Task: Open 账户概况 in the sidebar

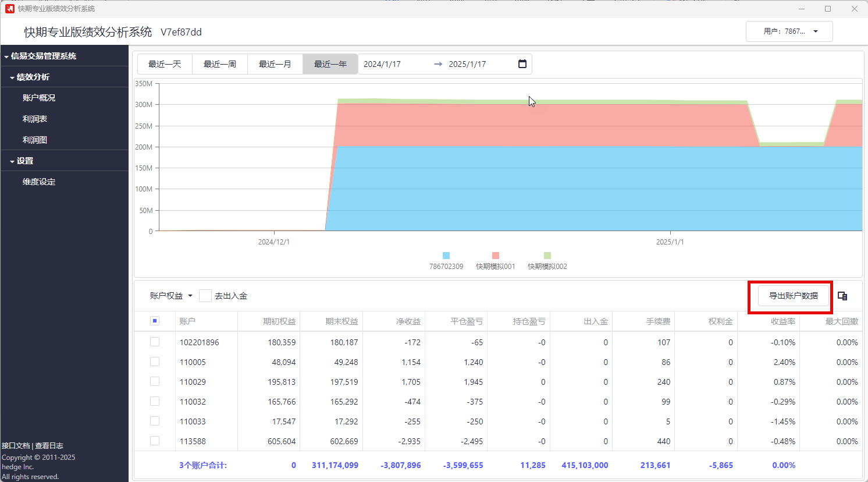Action: [x=39, y=98]
